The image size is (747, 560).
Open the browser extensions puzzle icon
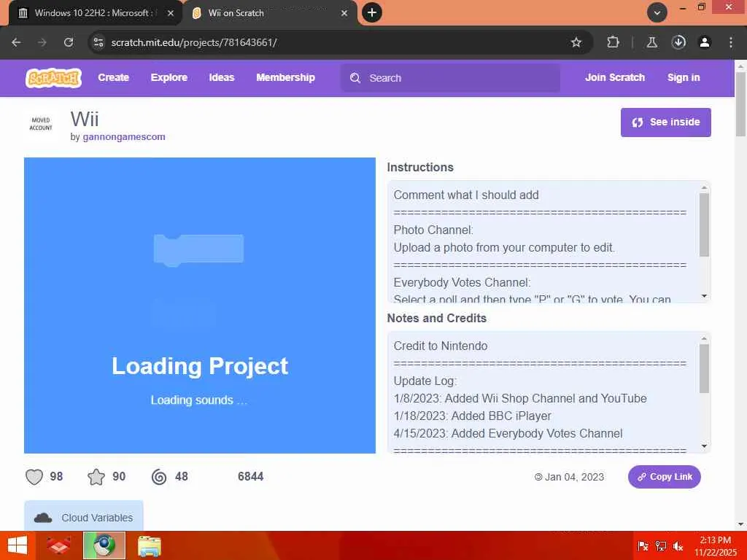click(613, 42)
